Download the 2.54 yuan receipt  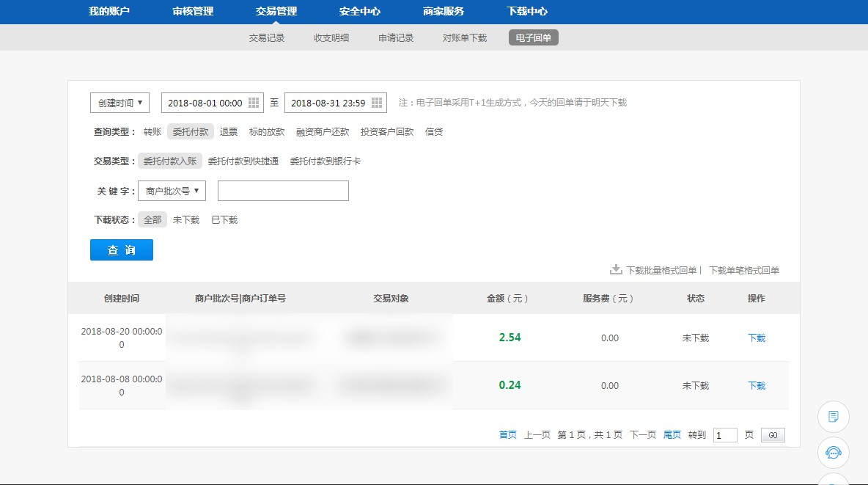756,338
